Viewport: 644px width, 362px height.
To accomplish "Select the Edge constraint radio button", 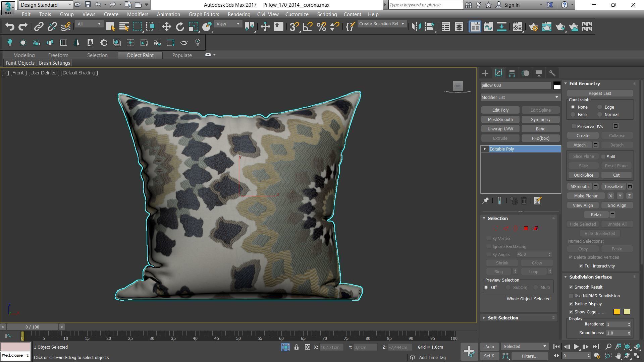I will point(600,107).
